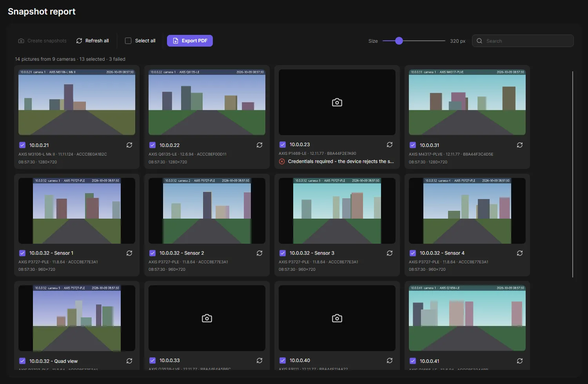Image resolution: width=588 pixels, height=384 pixels.
Task: Click the red error icon under 10.0.0.23
Action: pyautogui.click(x=282, y=161)
